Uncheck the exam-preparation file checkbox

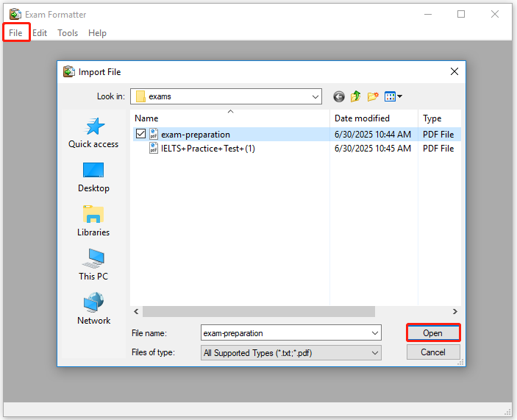pyautogui.click(x=140, y=134)
